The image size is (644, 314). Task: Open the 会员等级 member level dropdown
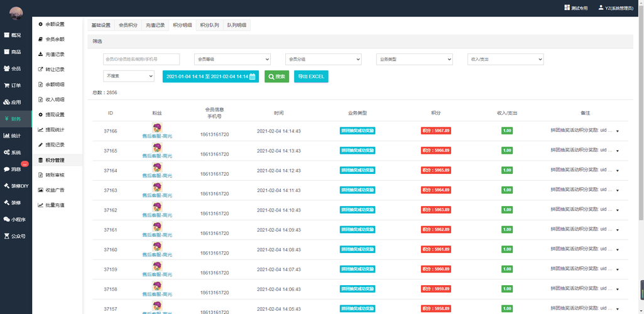tap(232, 59)
